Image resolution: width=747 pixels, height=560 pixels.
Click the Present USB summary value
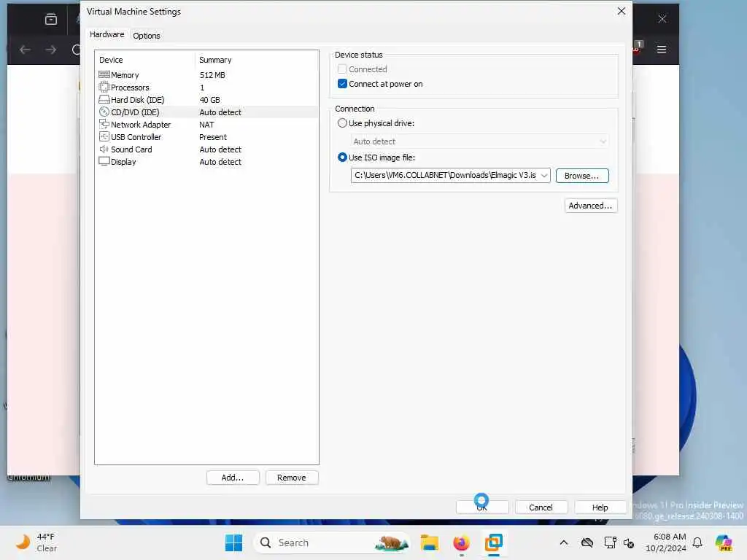coord(213,136)
